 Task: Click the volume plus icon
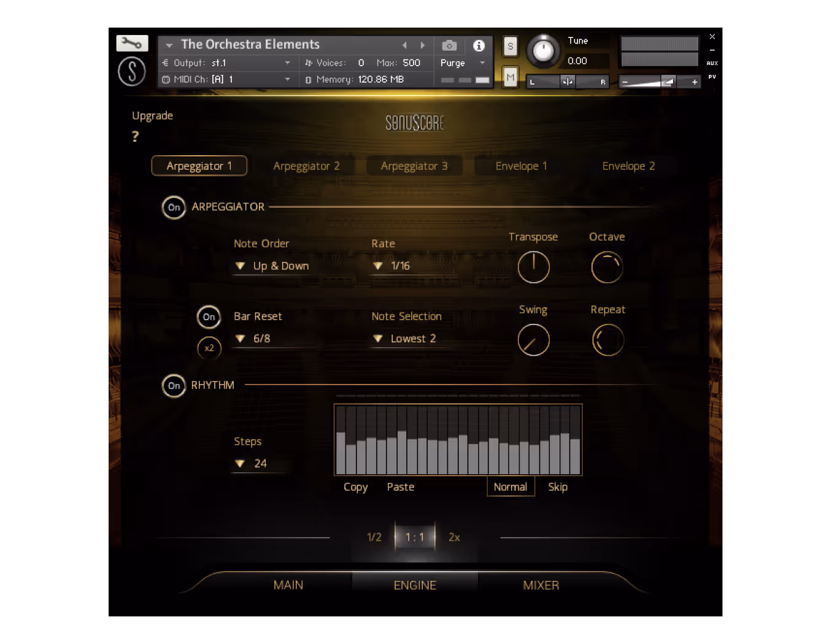click(695, 82)
